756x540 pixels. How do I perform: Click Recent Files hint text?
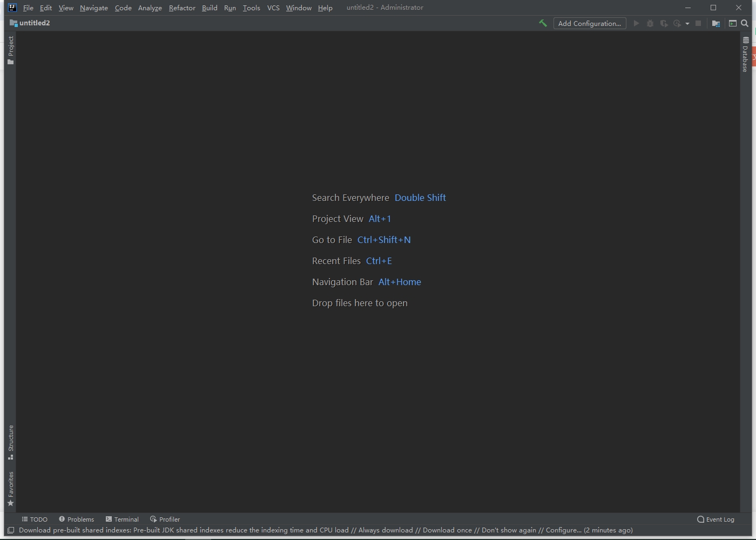(336, 261)
